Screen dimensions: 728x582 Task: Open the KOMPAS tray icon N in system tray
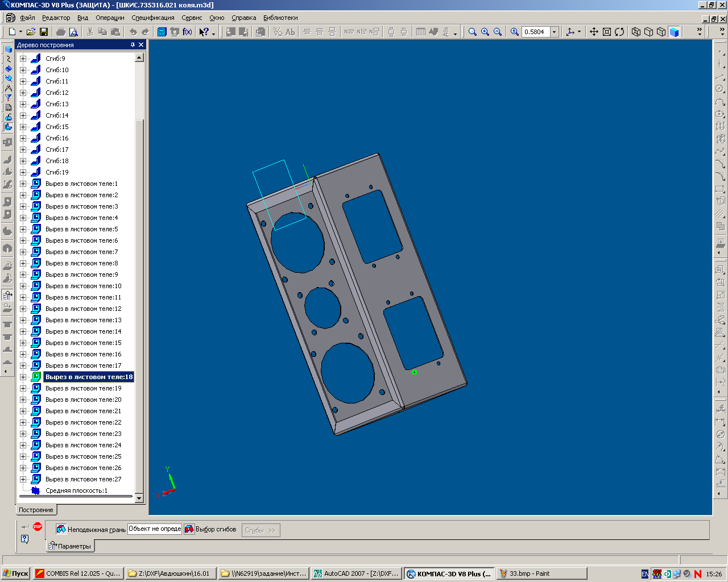point(697,573)
